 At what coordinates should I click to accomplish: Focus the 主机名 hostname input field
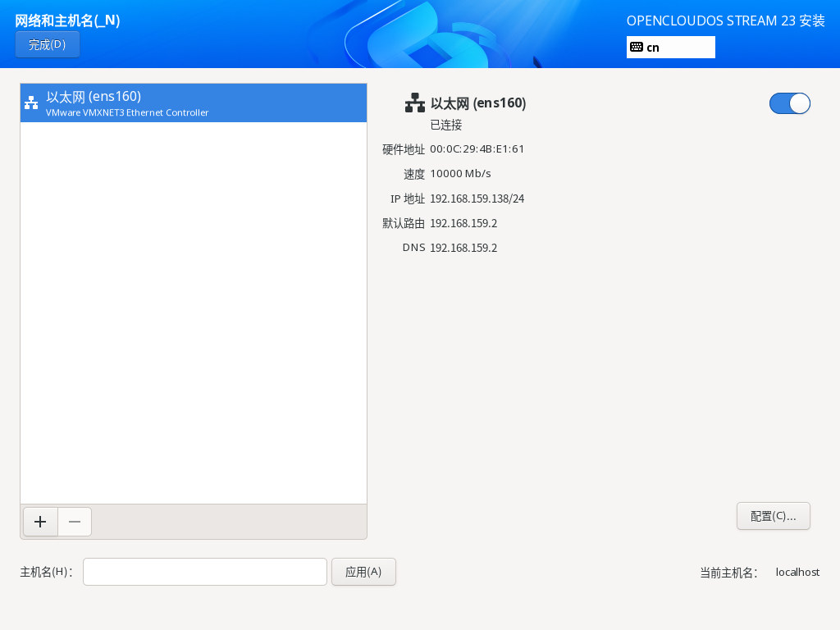[204, 572]
